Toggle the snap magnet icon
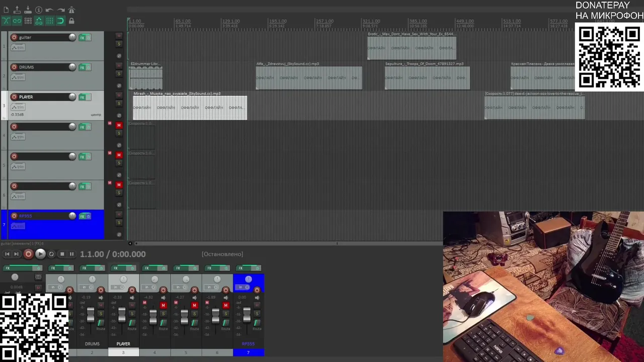Screen dimensions: 644x362 (x=60, y=21)
